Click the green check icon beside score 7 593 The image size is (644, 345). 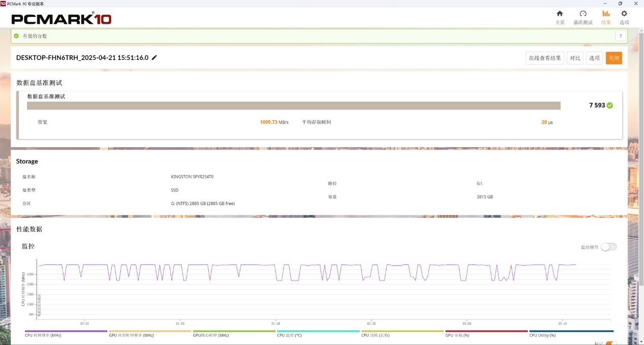point(609,106)
